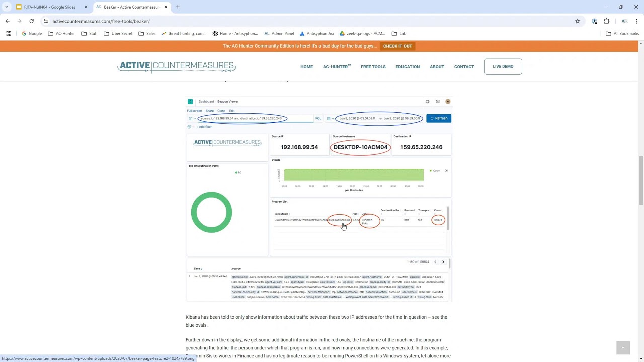View site information icon in address bar
The width and height of the screenshot is (644, 362).
[x=46, y=21]
